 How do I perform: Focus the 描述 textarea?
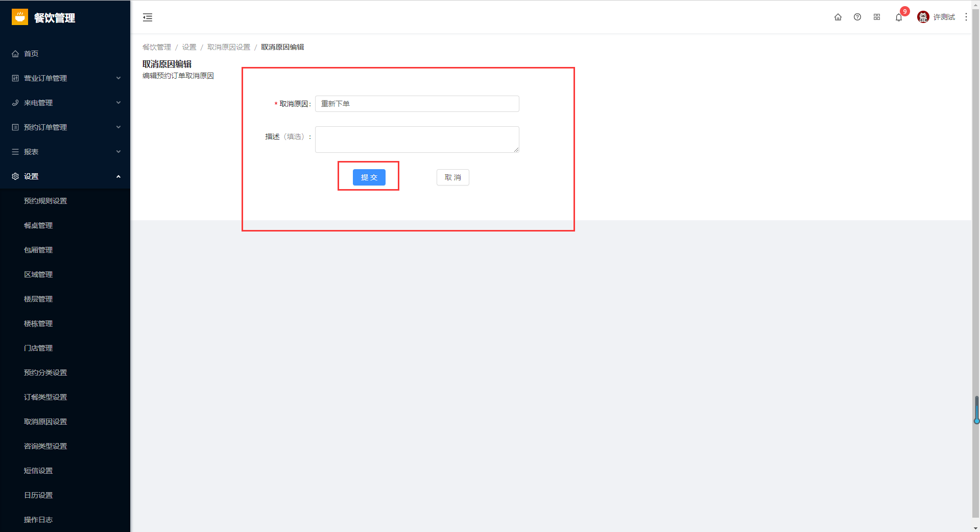click(417, 140)
